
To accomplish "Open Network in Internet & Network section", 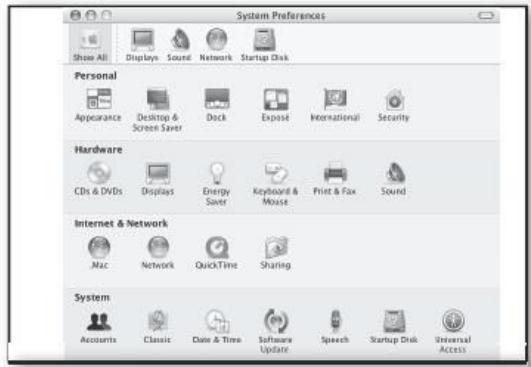I will (x=158, y=253).
